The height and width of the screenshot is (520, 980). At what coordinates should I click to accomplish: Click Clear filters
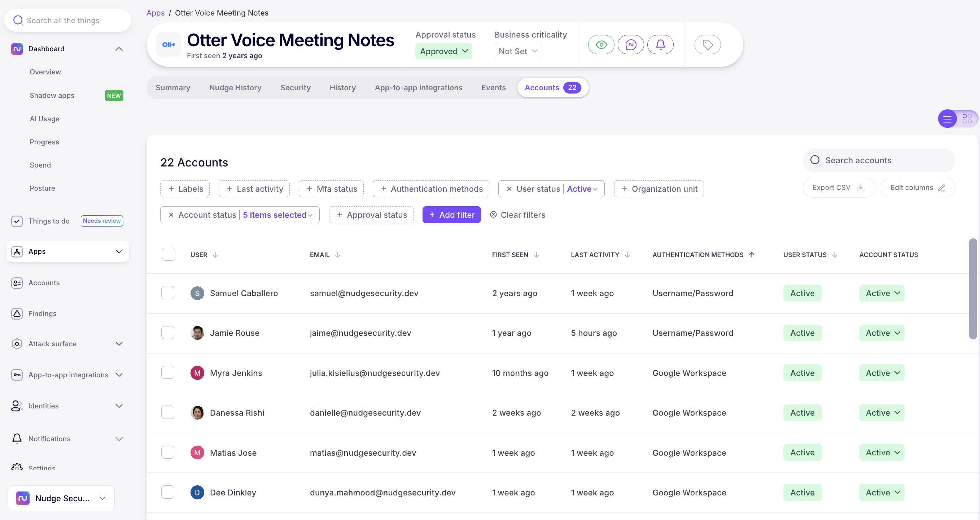517,215
